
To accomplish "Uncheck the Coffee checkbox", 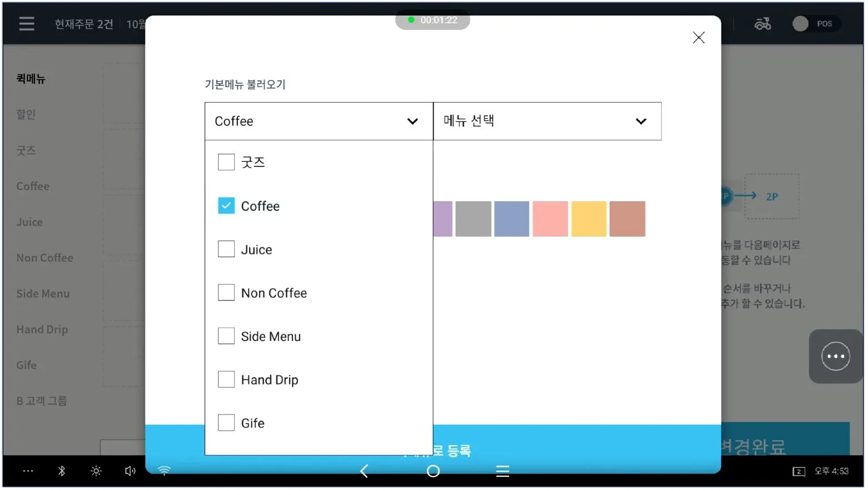I will tap(226, 206).
